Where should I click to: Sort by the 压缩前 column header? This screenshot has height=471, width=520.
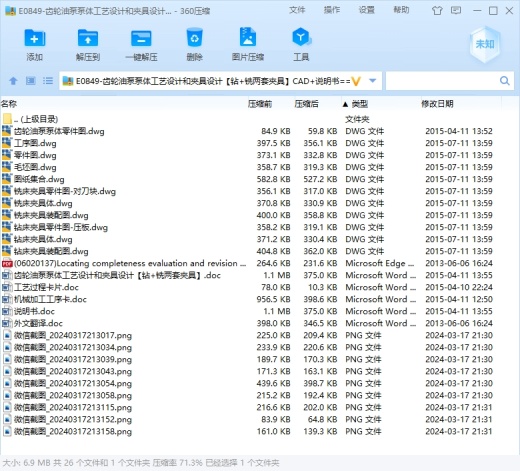click(x=260, y=104)
